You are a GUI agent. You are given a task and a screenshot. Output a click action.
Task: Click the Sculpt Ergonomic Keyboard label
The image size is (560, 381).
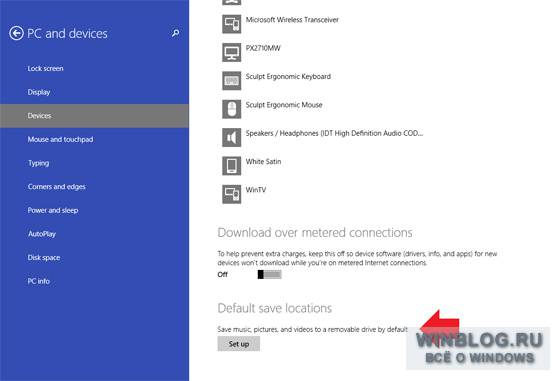288,76
